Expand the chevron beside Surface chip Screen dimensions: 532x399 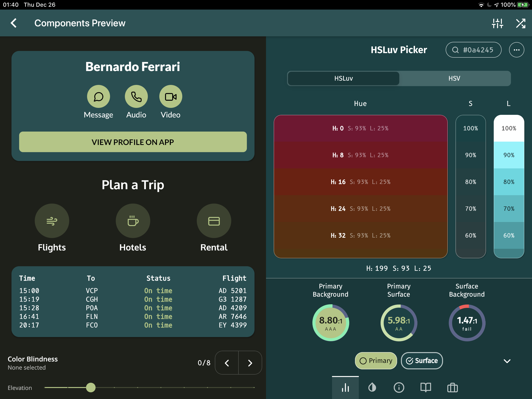pos(507,361)
